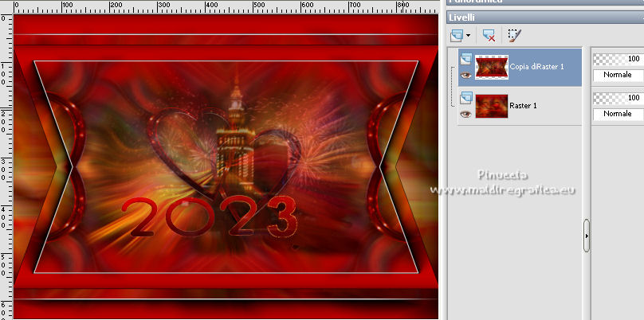Click the Edit Selection icon
Viewport: 644px width, 320px height.
(514, 35)
